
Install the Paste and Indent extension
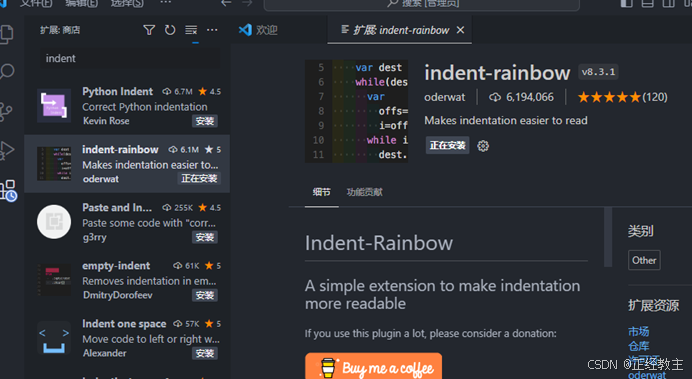click(205, 237)
